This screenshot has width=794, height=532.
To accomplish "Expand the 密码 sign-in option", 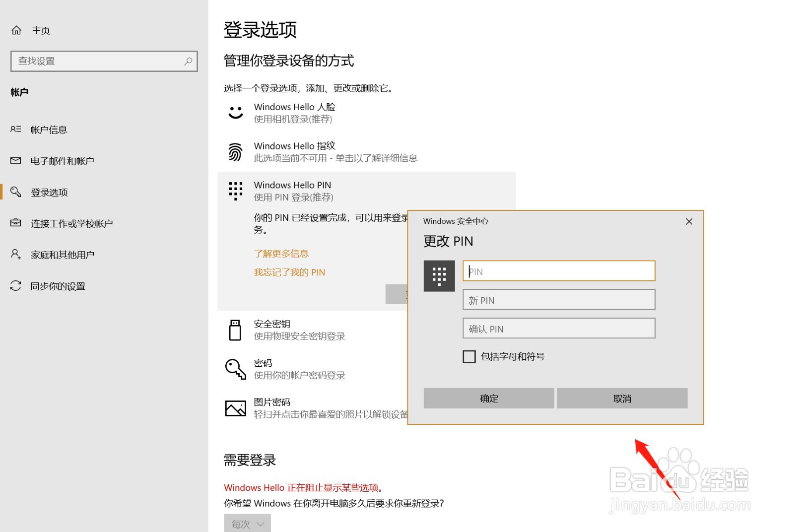I will pyautogui.click(x=263, y=363).
